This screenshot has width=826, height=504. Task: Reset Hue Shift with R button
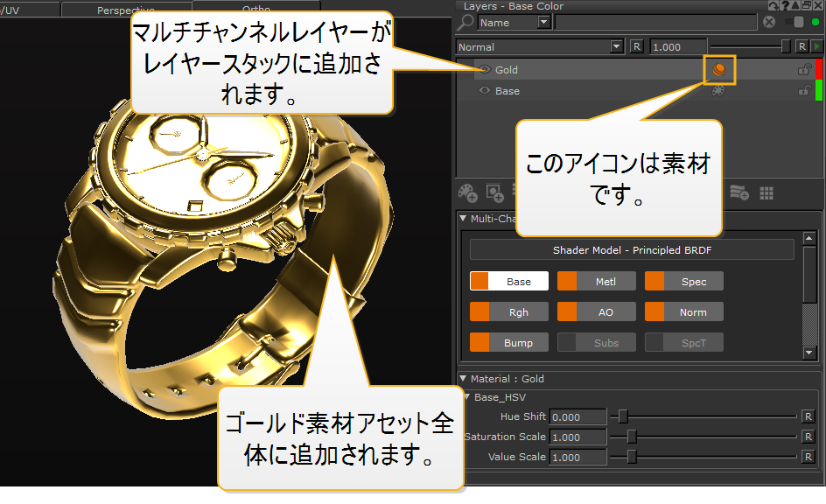pyautogui.click(x=808, y=417)
